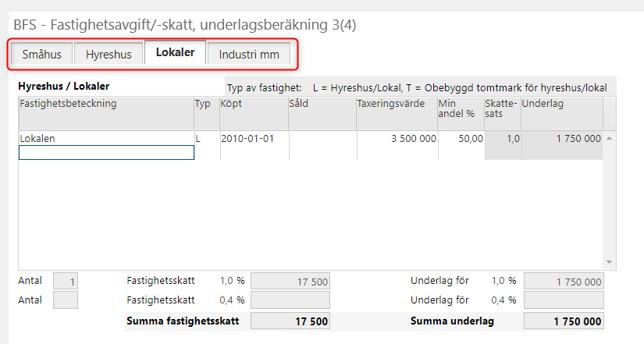This screenshot has height=344, width=644.
Task: Change Min andel value 50,00
Action: (461, 138)
